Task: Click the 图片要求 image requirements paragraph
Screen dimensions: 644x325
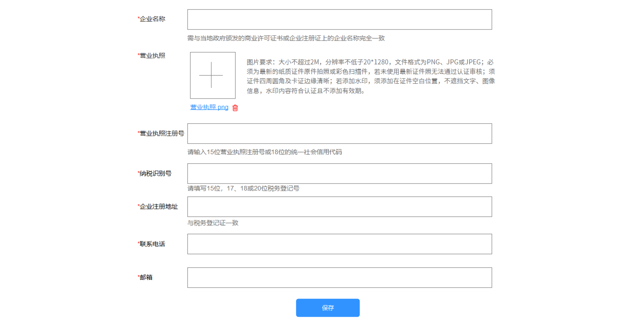Action: coord(370,76)
